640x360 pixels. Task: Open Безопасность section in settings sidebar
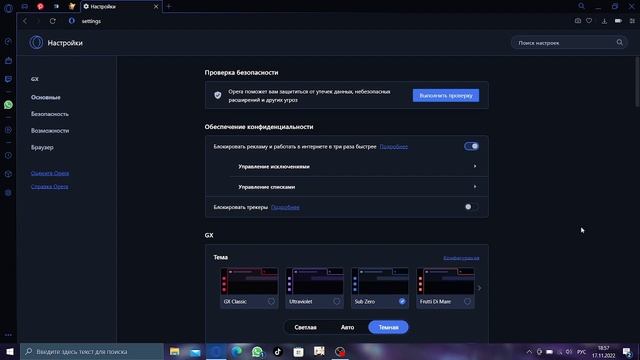click(x=50, y=114)
